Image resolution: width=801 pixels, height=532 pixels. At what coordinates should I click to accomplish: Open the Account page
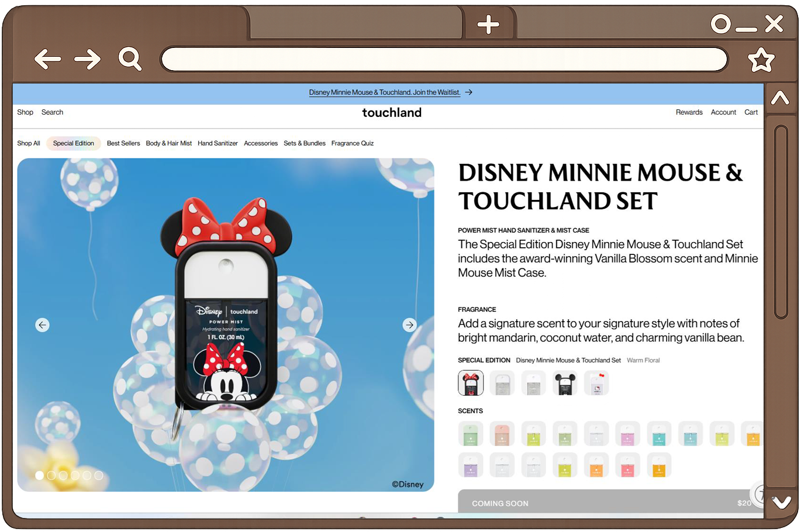[723, 112]
